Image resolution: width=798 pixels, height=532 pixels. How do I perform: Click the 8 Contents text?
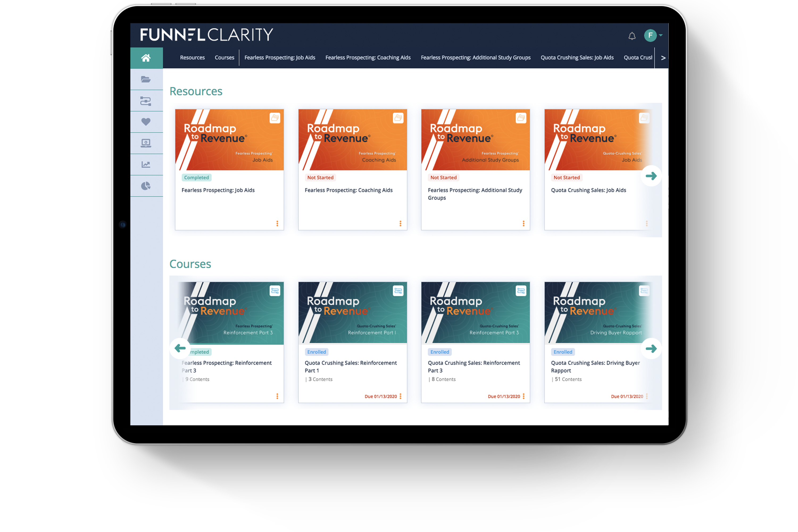pyautogui.click(x=444, y=379)
